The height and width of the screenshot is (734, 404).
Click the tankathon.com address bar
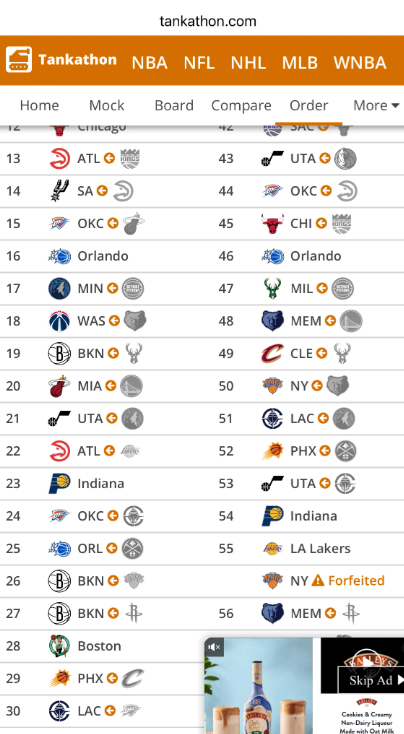coord(208,21)
